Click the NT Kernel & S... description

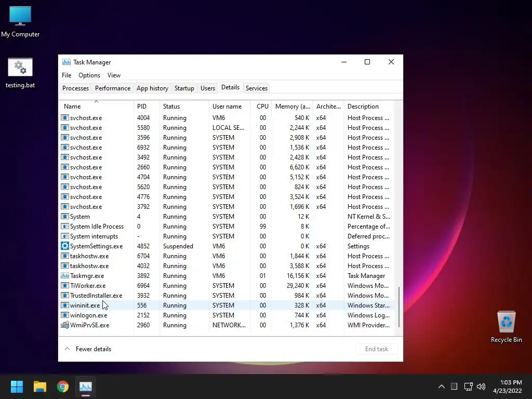pos(369,217)
